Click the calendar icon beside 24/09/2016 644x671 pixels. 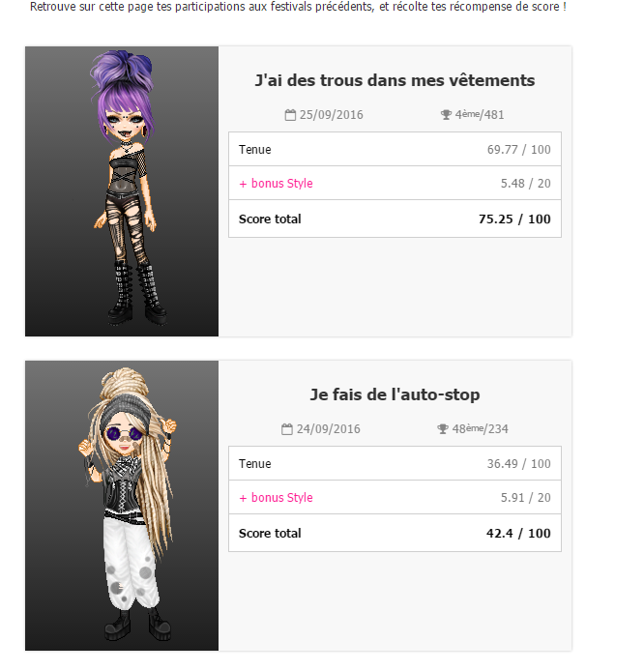(287, 429)
